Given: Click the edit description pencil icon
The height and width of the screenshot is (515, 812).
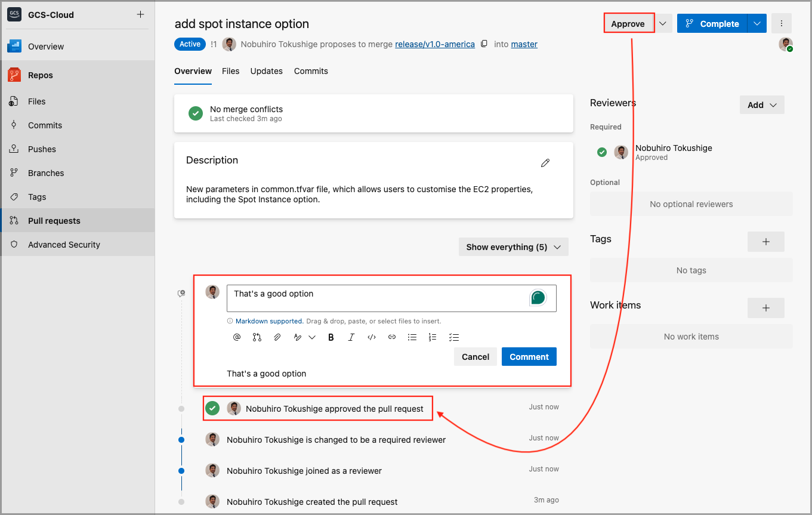Looking at the screenshot, I should (x=545, y=163).
